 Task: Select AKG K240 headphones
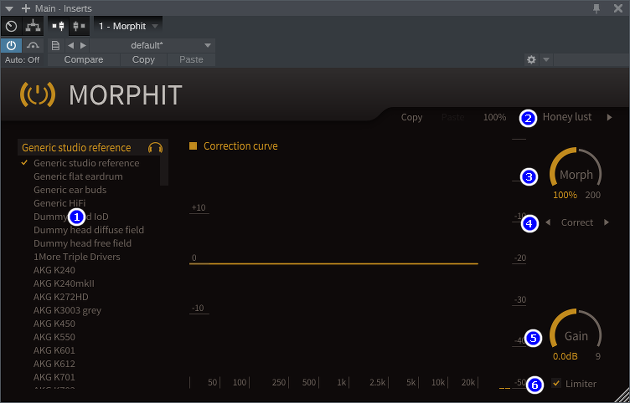pyautogui.click(x=54, y=270)
